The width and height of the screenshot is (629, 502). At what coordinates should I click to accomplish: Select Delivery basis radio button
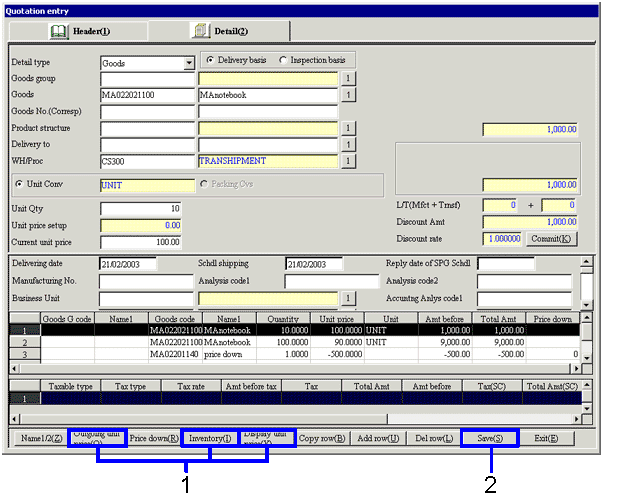point(211,61)
